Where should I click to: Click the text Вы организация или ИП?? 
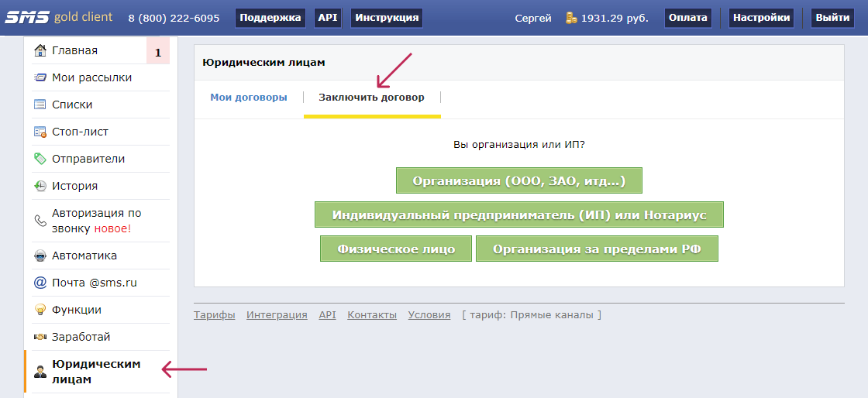519,145
